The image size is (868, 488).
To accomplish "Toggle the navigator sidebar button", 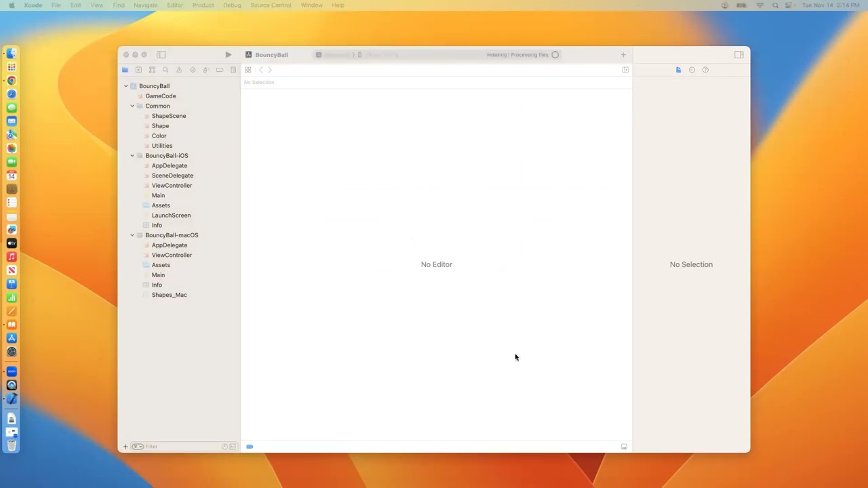I will (161, 55).
